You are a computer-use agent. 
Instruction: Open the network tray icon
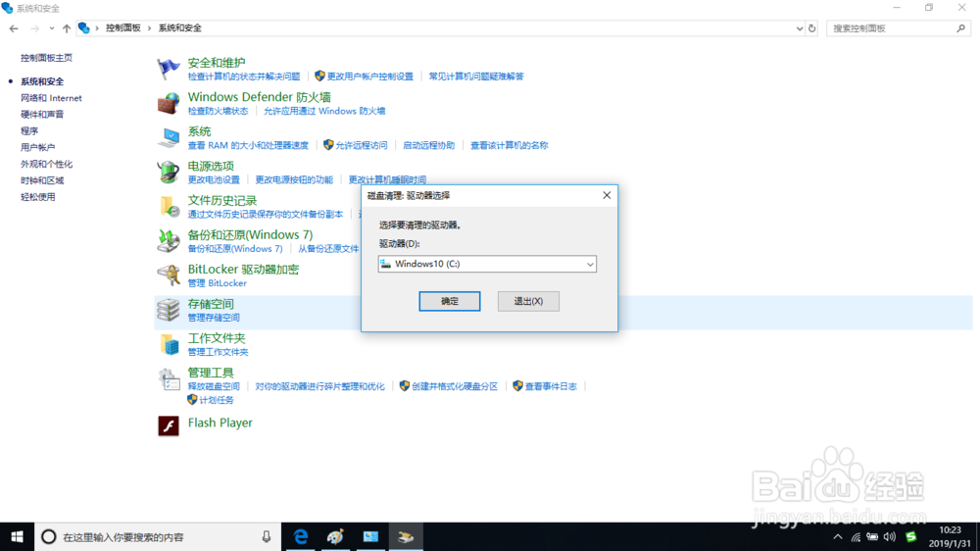(856, 536)
